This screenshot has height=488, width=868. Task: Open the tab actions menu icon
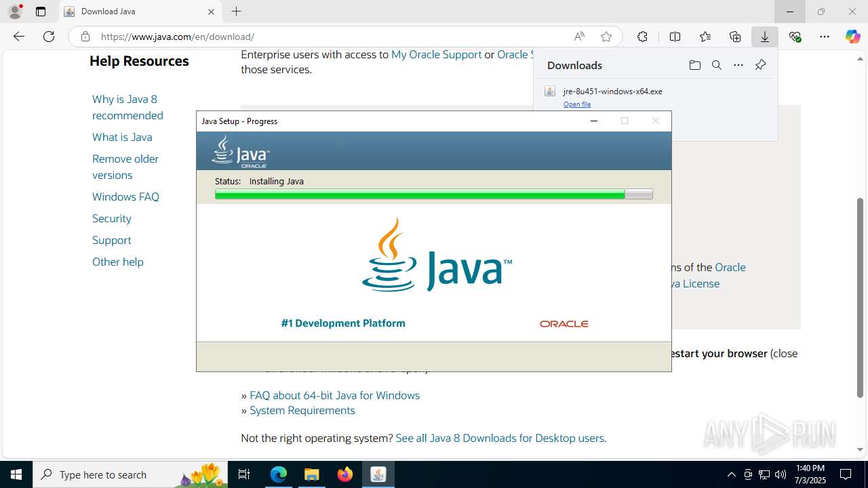tap(41, 12)
